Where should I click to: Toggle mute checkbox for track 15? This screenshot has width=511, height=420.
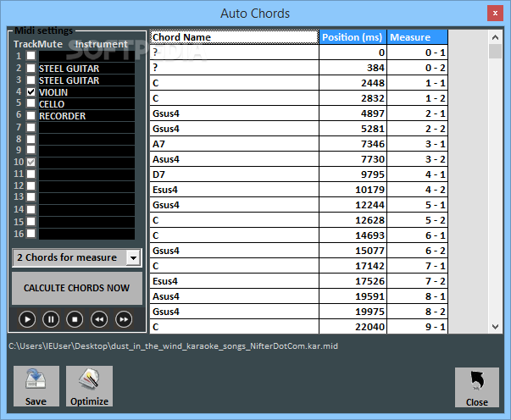[31, 222]
